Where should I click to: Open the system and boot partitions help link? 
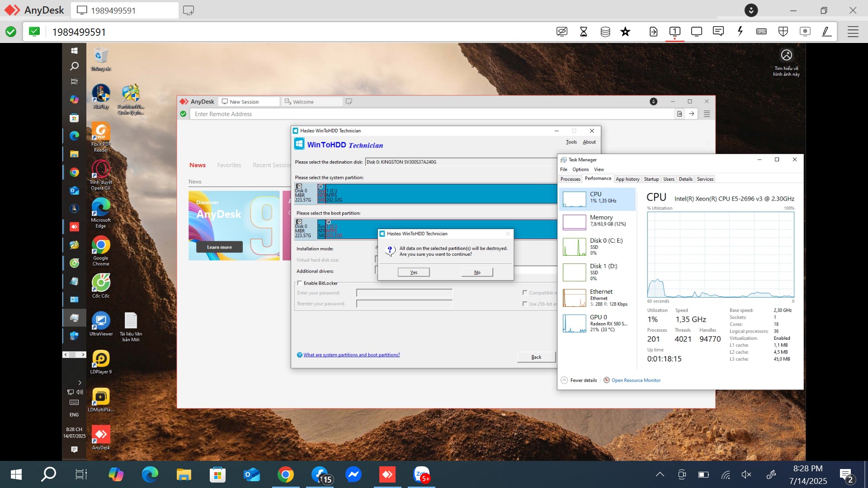coord(351,355)
